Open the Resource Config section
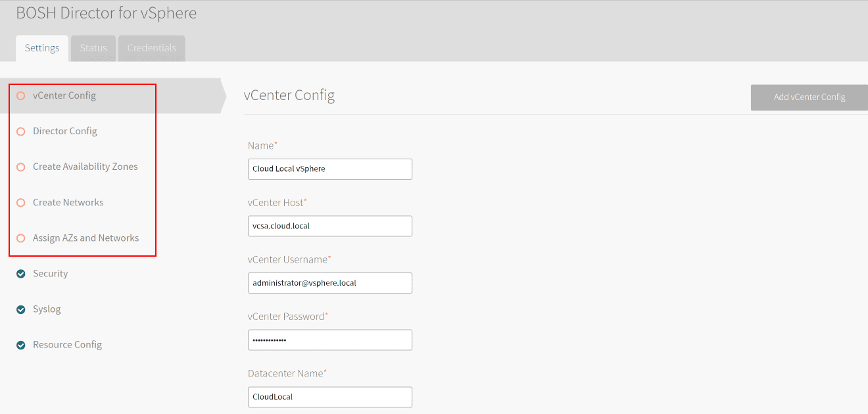This screenshot has height=414, width=868. pyautogui.click(x=67, y=344)
